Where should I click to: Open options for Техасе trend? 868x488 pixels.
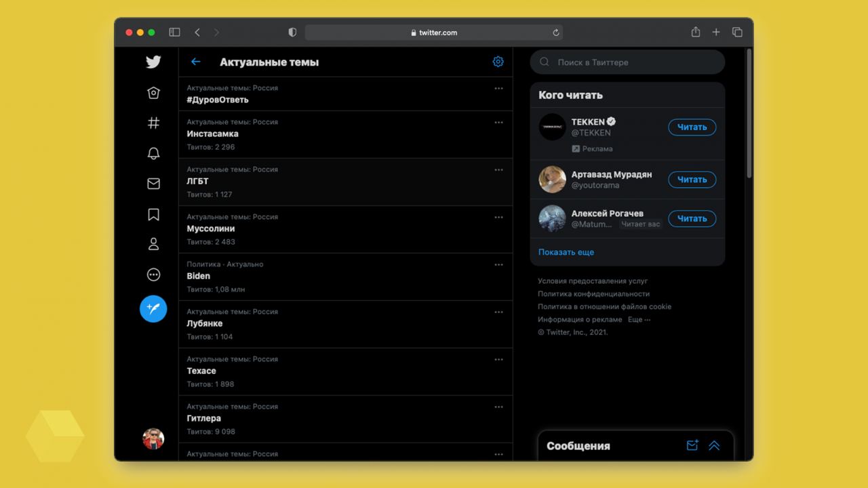pos(499,359)
